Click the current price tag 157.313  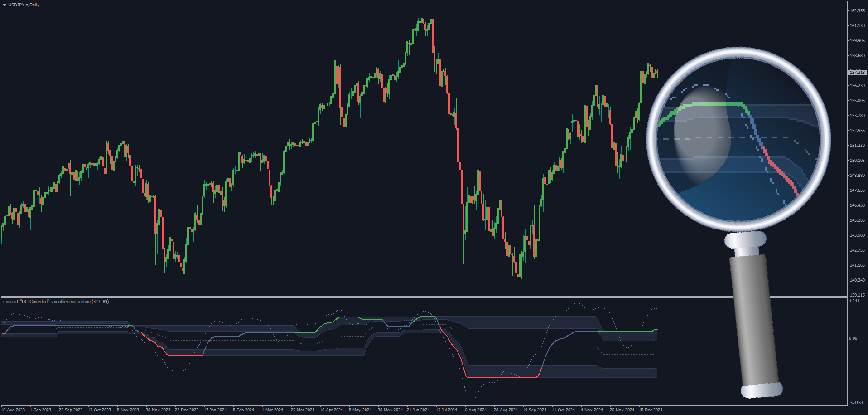tap(857, 72)
